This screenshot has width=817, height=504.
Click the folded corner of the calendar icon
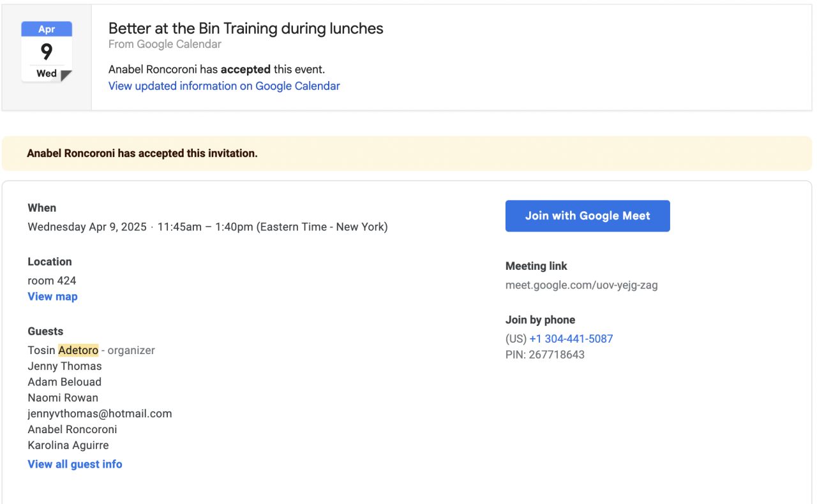point(66,76)
